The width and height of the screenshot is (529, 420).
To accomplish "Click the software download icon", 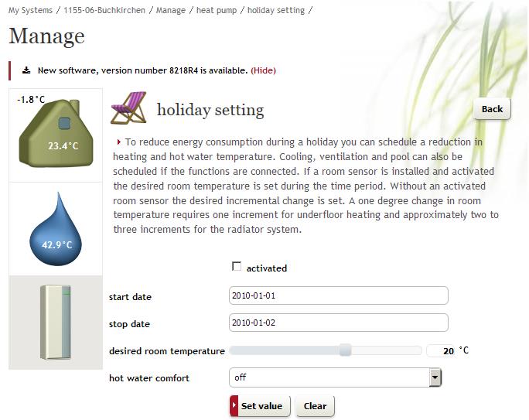I will [x=26, y=70].
